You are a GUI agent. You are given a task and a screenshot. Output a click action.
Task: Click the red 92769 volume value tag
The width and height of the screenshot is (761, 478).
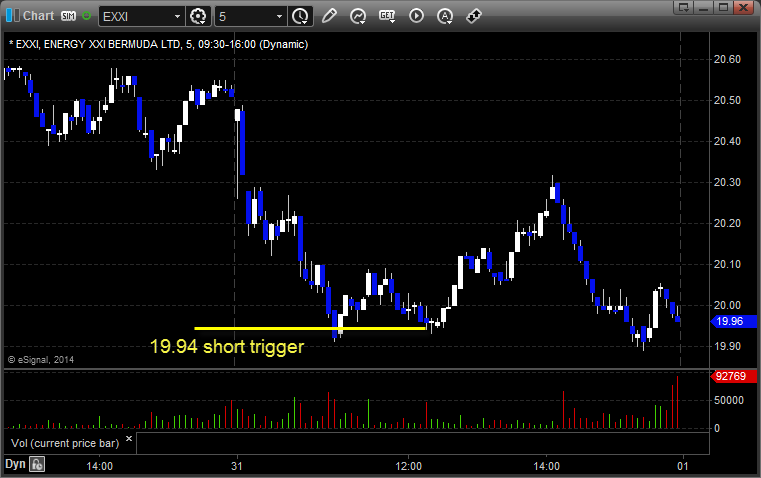pyautogui.click(x=733, y=376)
